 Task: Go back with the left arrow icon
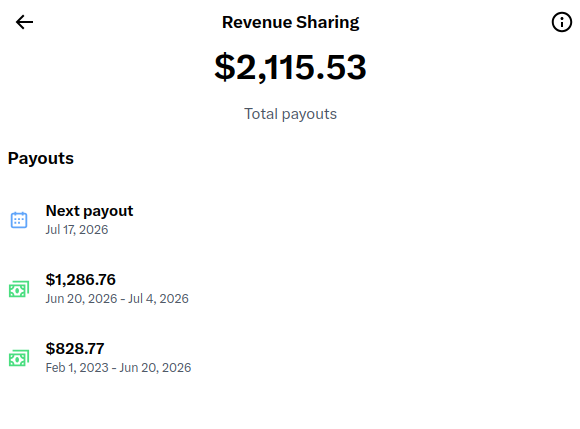[24, 22]
